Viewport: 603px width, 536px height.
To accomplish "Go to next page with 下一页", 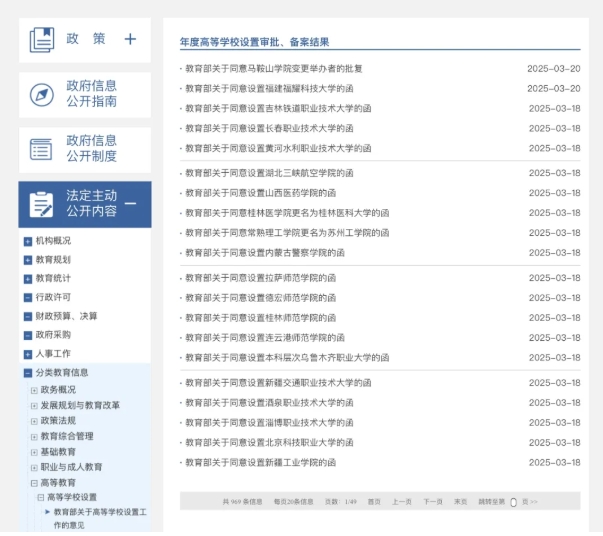I will [432, 502].
